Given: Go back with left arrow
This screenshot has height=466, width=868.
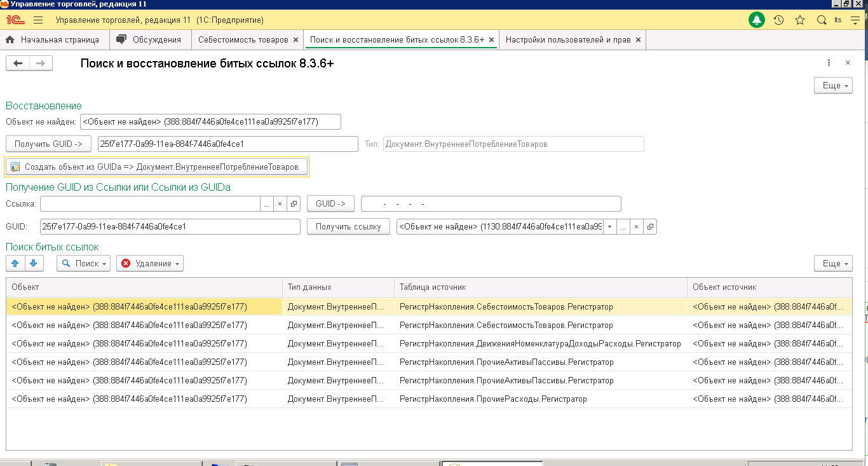Looking at the screenshot, I should [x=18, y=63].
